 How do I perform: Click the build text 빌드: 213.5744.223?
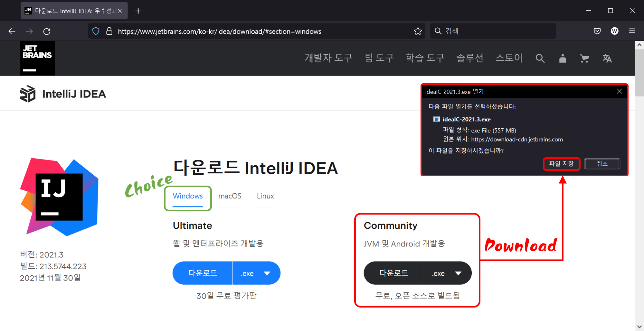[x=53, y=266]
